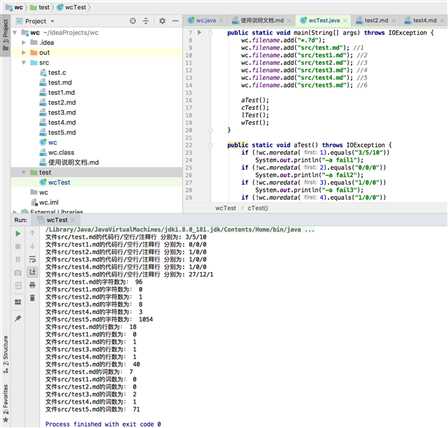Rerun wcTest with the green play icon
Image resolution: width=448 pixels, height=428 pixels.
[x=18, y=234]
